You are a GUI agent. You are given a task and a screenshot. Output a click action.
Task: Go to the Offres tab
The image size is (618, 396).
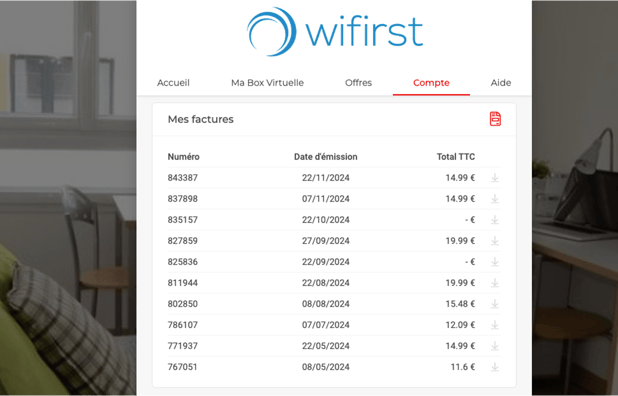(358, 83)
